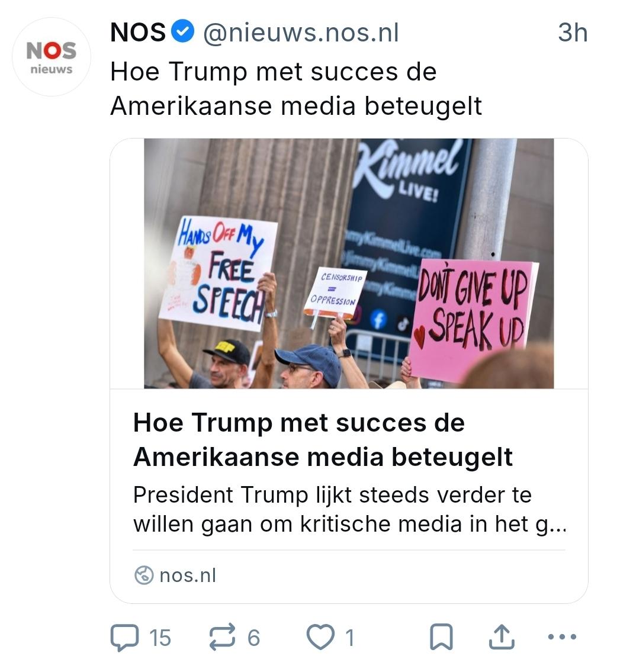Click the blue verified checkmark badge

pyautogui.click(x=183, y=33)
